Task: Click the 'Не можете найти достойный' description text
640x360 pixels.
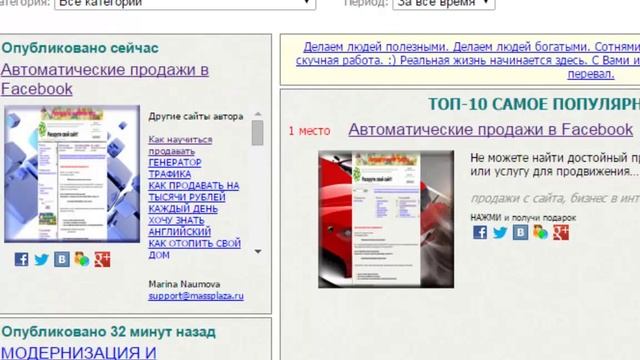Action: [555, 164]
